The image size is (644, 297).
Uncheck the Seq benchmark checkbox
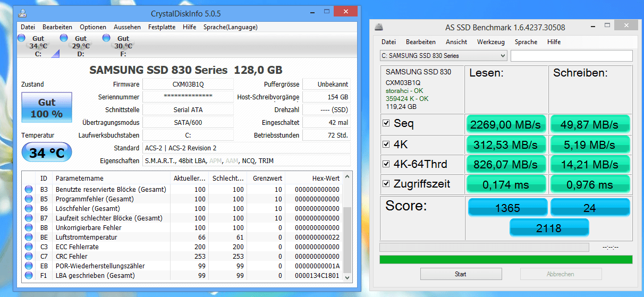coord(386,123)
